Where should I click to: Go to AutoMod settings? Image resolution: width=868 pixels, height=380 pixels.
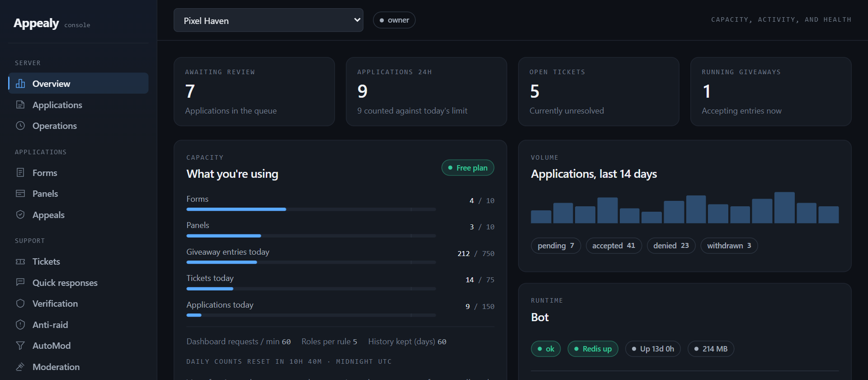click(x=78, y=346)
